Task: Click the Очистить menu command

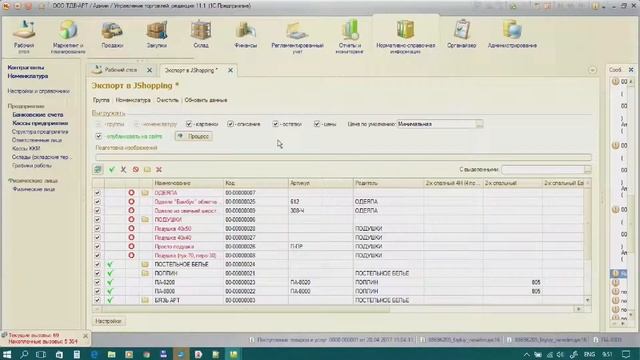Action: pos(168,100)
